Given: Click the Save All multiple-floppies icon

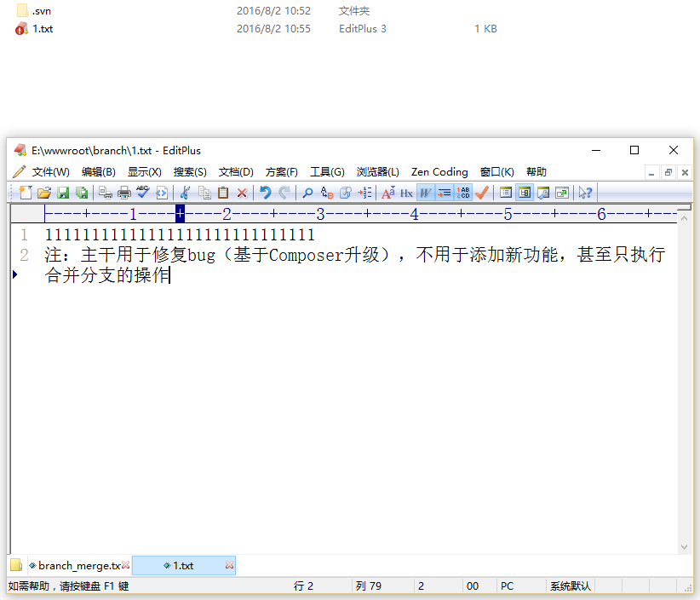Looking at the screenshot, I should 82,193.
